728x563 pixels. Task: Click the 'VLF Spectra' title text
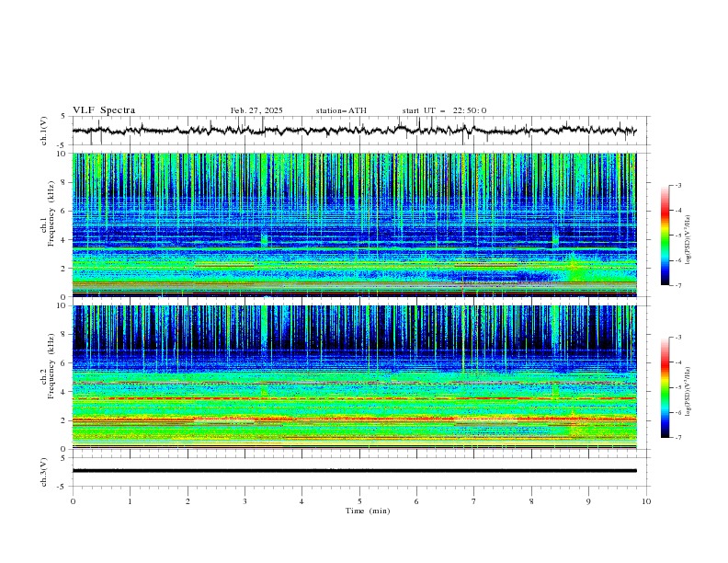pyautogui.click(x=104, y=110)
